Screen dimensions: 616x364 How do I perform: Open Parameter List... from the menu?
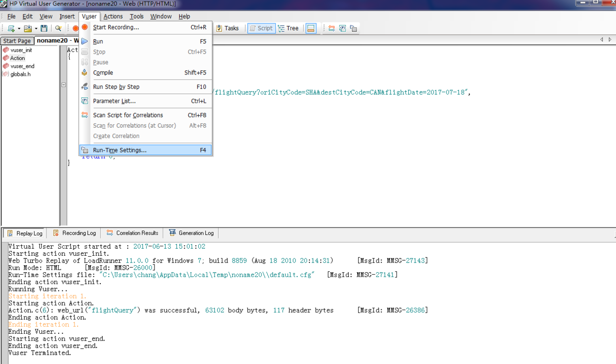(146, 101)
